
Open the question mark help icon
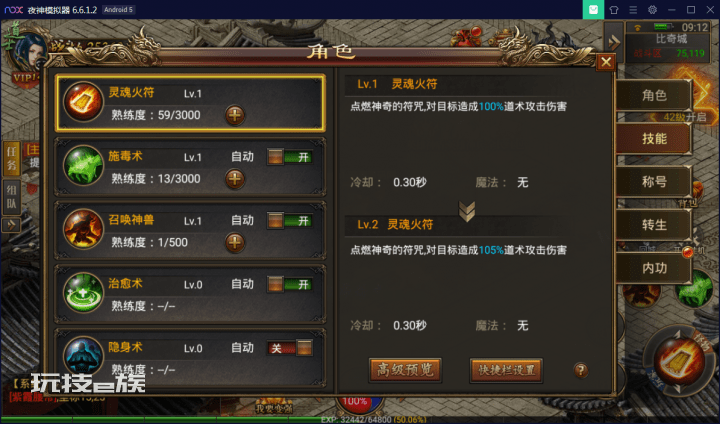[x=581, y=370]
